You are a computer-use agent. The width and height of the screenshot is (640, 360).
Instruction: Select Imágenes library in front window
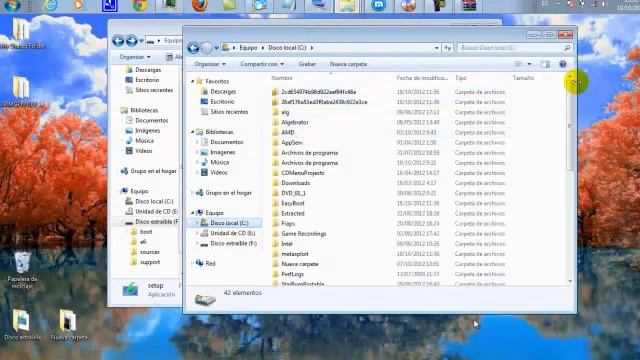click(x=222, y=152)
